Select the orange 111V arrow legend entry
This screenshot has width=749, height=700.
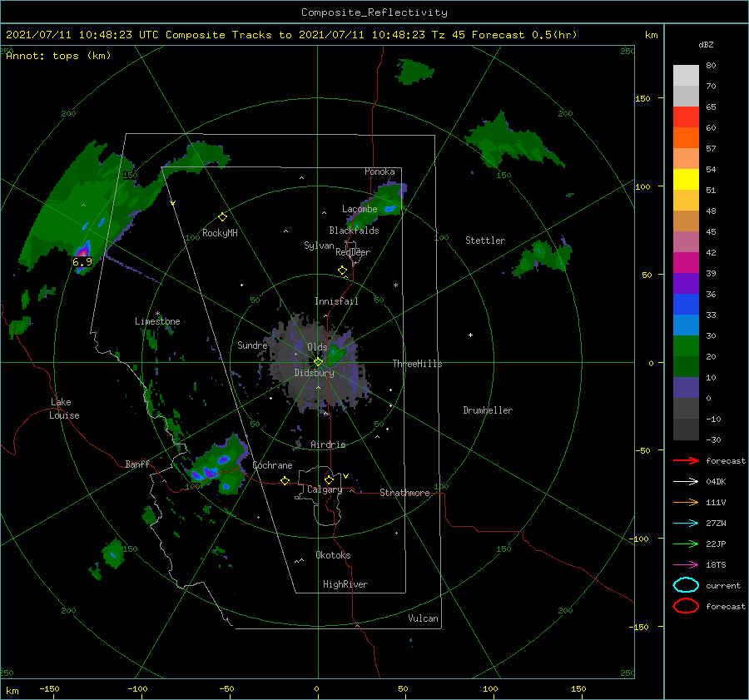point(686,502)
